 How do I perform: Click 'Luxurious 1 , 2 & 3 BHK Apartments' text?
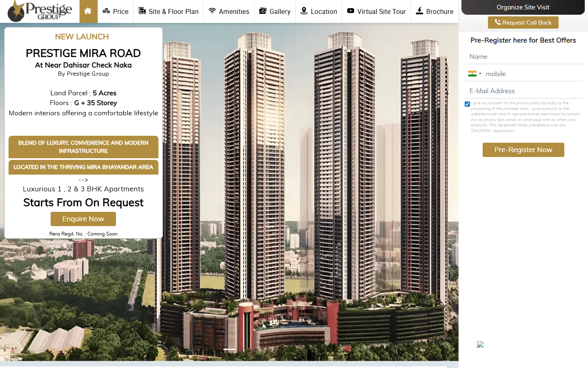pyautogui.click(x=83, y=189)
